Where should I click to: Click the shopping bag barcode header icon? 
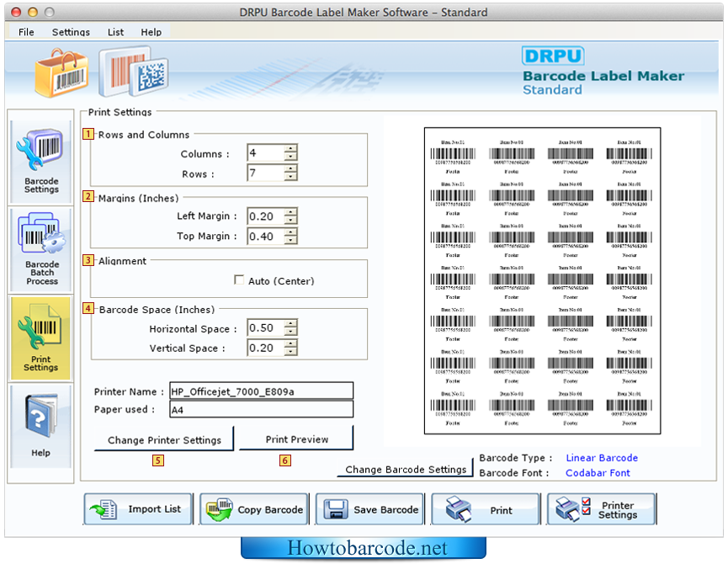click(x=61, y=73)
